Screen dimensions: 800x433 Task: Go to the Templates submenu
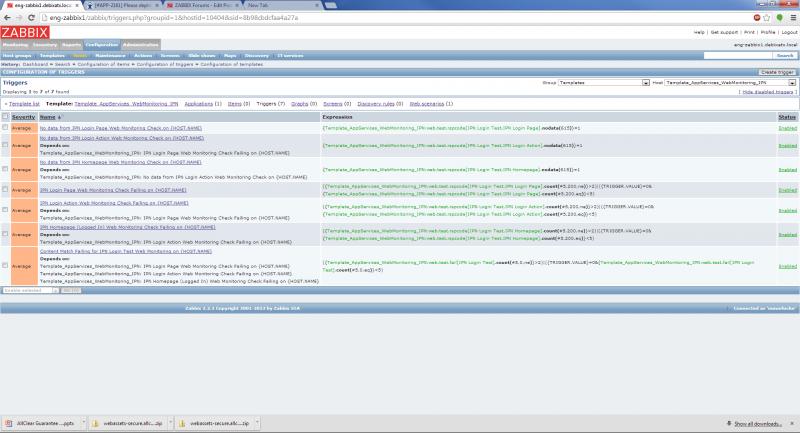(x=52, y=56)
